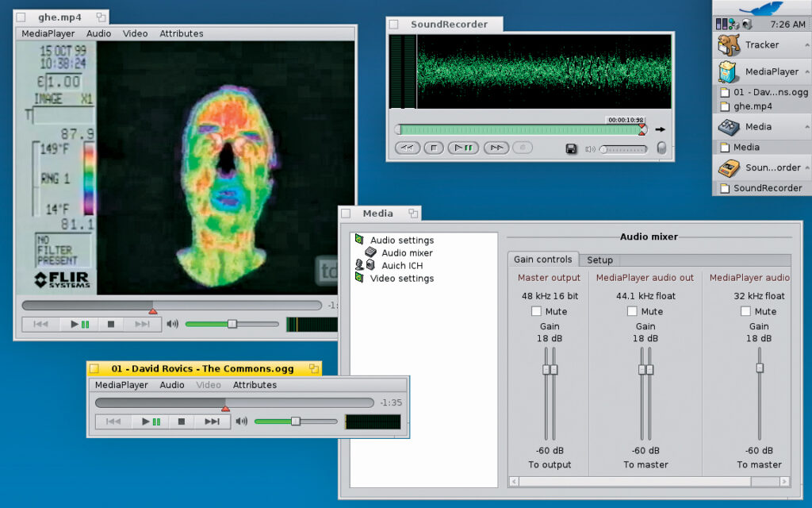This screenshot has height=508, width=812.
Task: Select Video settings in the Media list
Action: click(401, 279)
